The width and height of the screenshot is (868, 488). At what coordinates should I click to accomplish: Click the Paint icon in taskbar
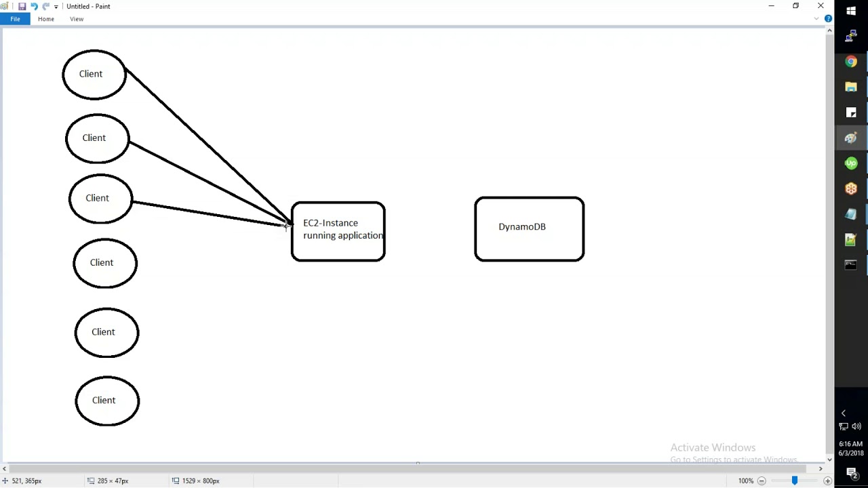[x=851, y=138]
